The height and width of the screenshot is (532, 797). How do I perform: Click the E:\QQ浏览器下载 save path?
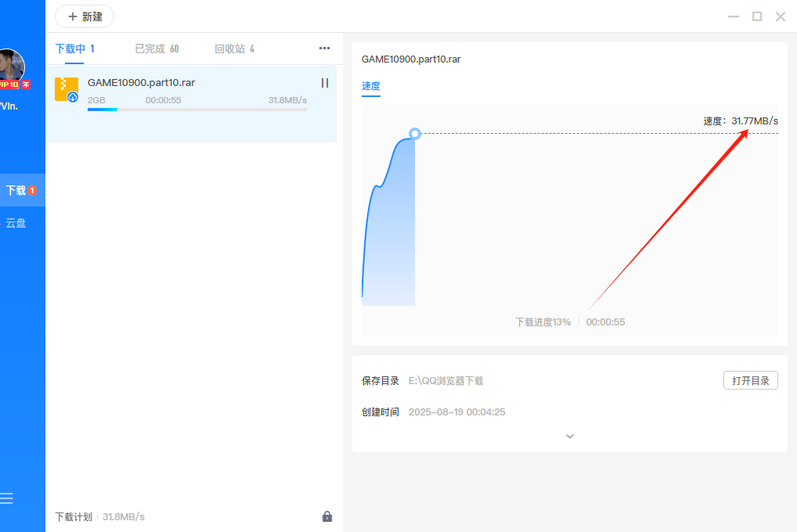[x=446, y=380]
